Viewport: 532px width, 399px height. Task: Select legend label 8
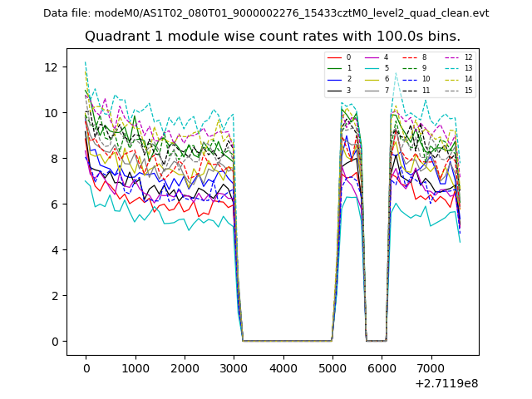(424, 57)
